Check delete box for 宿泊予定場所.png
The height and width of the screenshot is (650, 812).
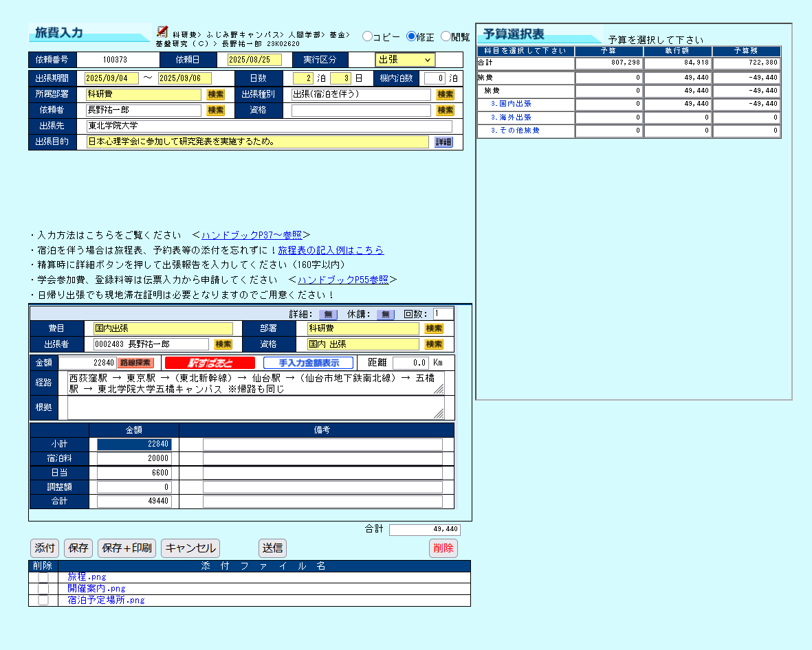point(43,600)
